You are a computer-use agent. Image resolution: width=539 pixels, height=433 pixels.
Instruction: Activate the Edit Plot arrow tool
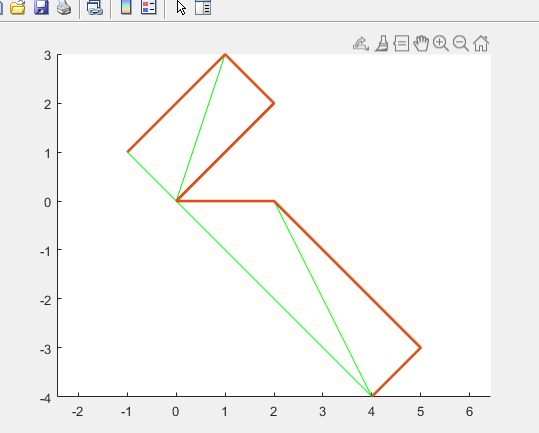181,7
